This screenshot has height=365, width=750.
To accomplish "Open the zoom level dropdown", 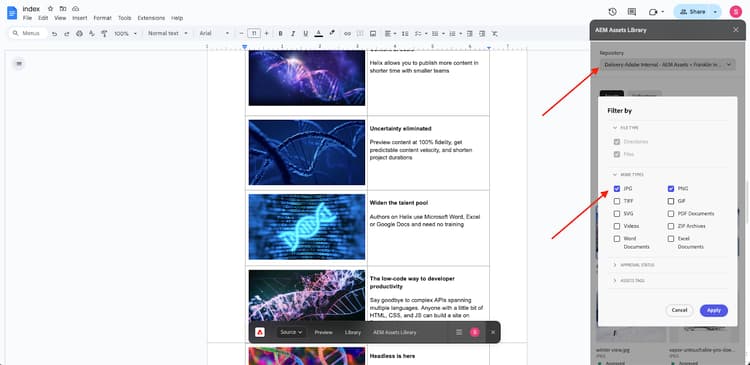I will 125,33.
